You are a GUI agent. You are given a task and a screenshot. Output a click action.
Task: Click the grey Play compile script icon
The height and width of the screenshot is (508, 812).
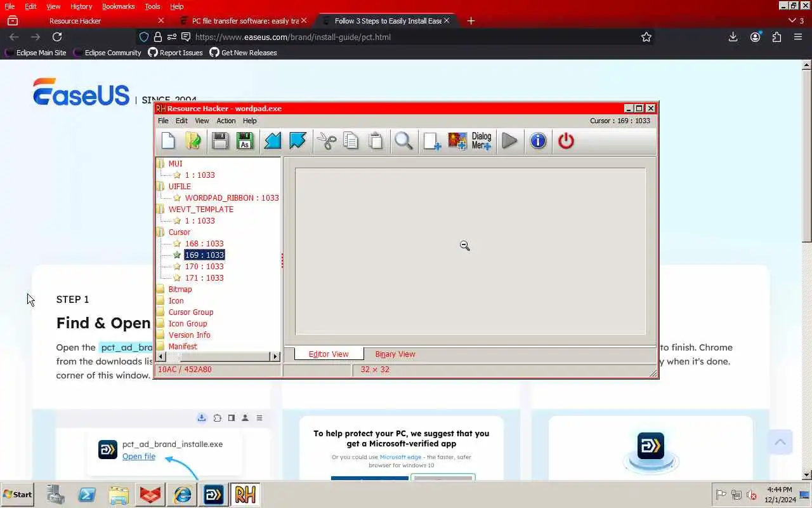[509, 141]
